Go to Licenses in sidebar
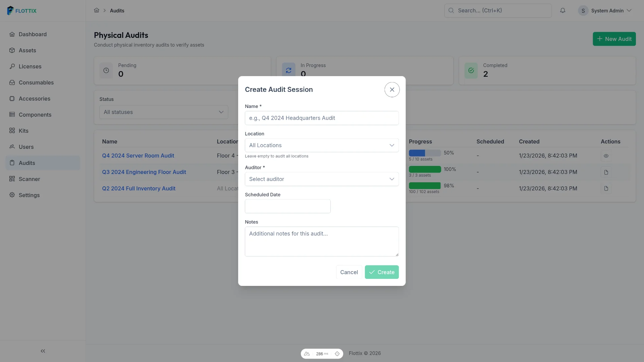 43,66
